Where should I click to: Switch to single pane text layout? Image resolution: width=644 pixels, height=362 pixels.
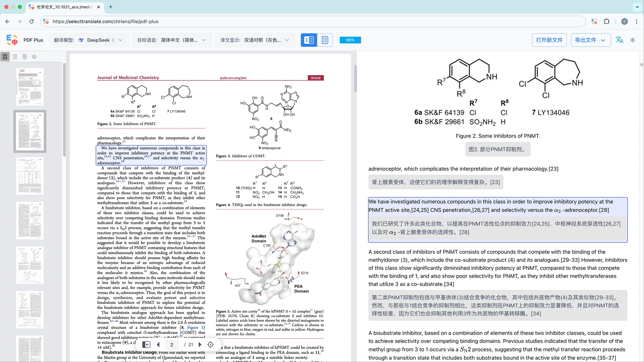click(325, 40)
